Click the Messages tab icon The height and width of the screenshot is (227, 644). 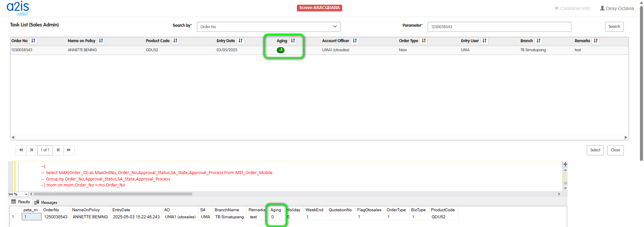[x=37, y=202]
